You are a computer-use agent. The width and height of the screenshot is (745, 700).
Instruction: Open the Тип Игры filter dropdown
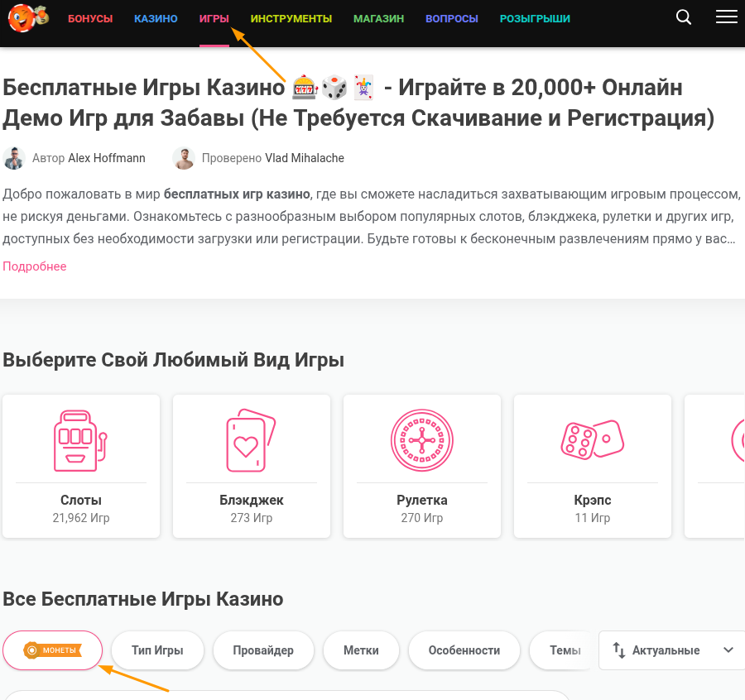click(157, 650)
